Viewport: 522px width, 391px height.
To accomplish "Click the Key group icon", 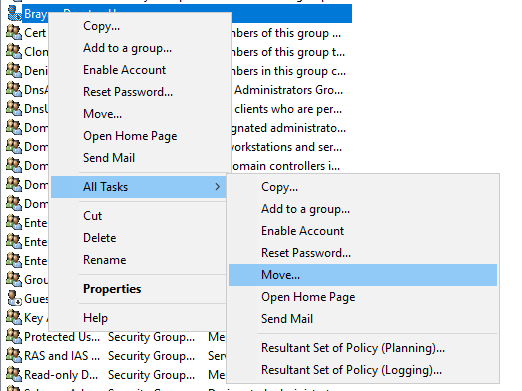I will point(14,317).
